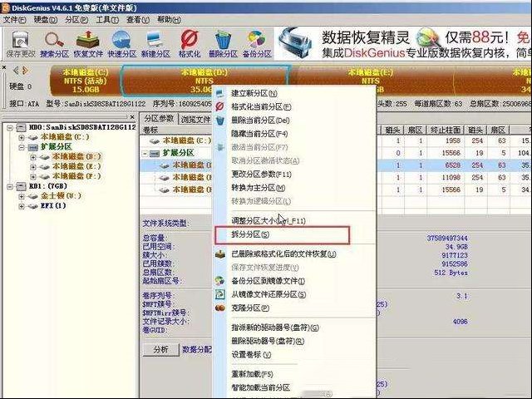Open 备份分区 backup partition toolbar icon
The image size is (532, 399).
click(257, 44)
